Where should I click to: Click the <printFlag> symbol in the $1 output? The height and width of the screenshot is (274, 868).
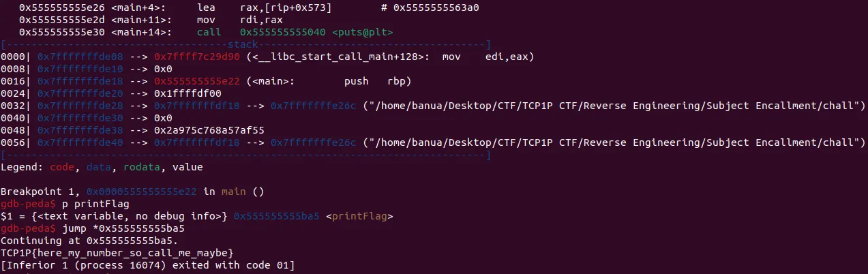360,216
